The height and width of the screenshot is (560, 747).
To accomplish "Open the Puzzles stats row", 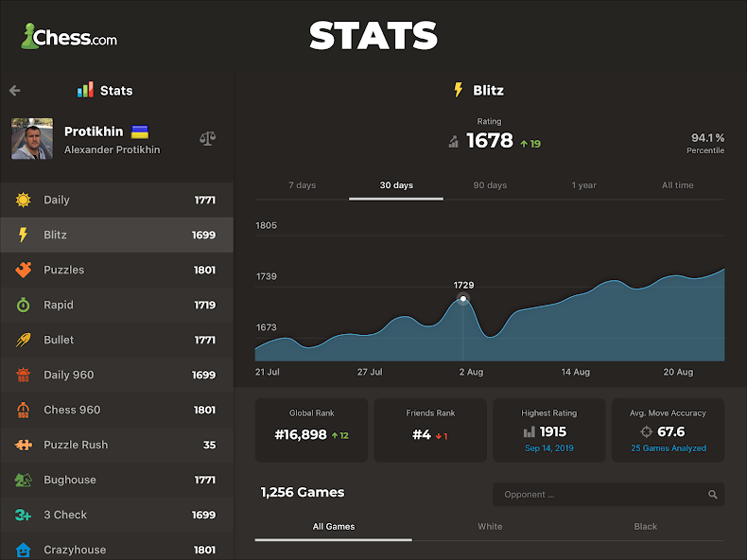I will [x=116, y=270].
